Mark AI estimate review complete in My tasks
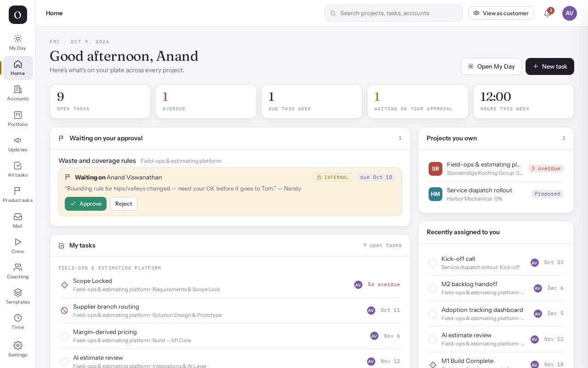This screenshot has width=588, height=368. click(64, 362)
